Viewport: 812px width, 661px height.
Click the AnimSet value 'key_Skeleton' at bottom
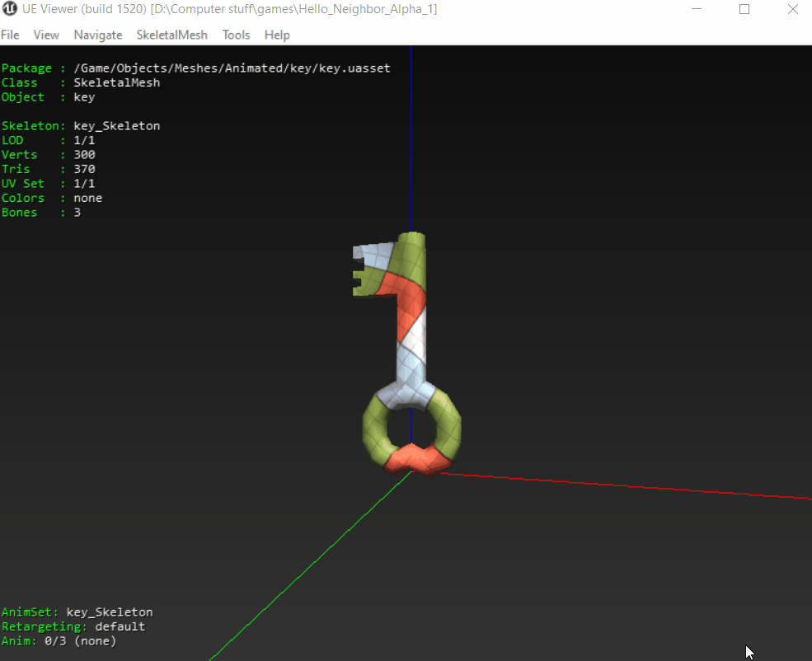point(110,612)
